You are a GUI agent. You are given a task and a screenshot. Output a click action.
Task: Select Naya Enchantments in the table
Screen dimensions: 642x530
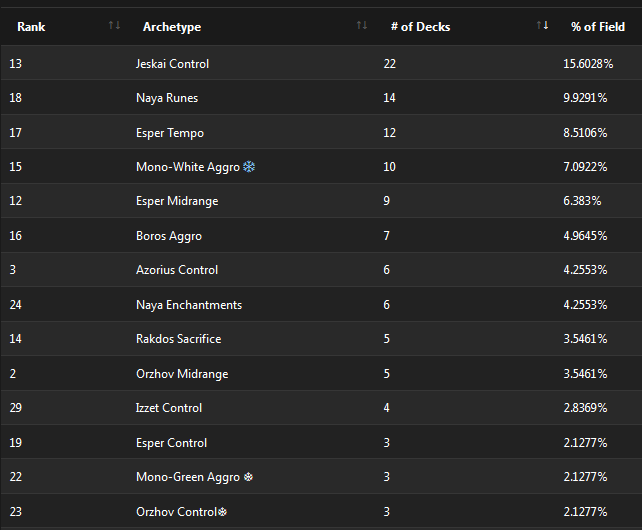pyautogui.click(x=189, y=305)
